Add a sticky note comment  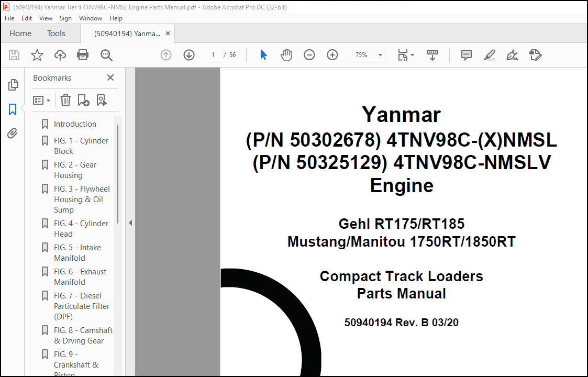[x=465, y=54]
